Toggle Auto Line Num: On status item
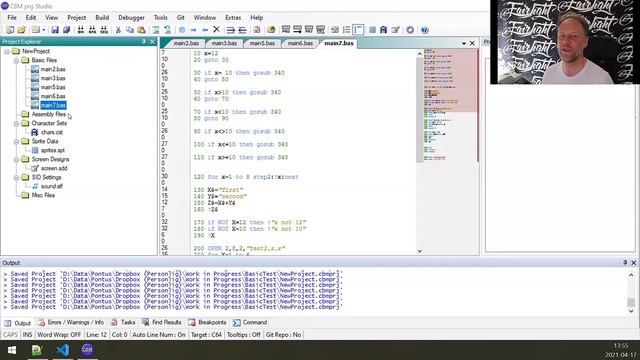 pos(159,335)
